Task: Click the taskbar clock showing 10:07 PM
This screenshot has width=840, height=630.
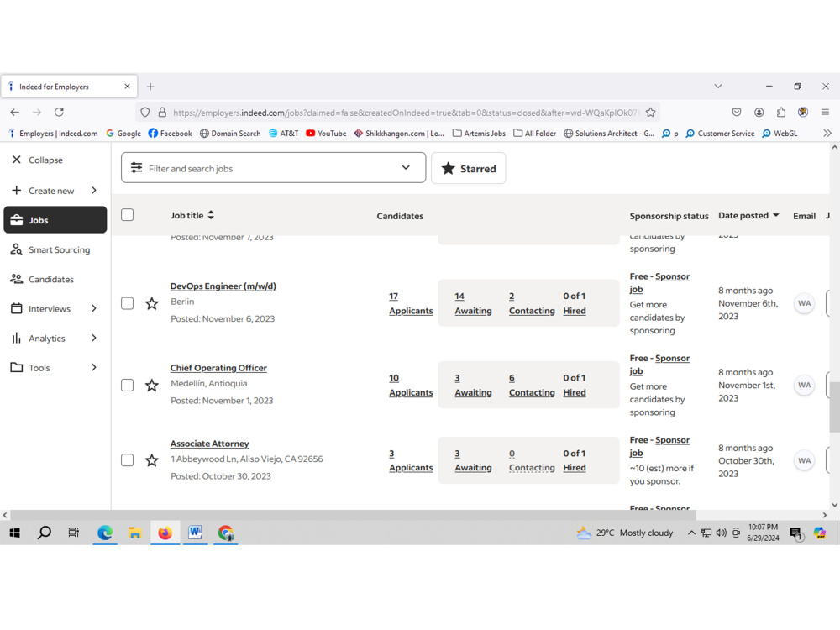Action: coord(763,533)
